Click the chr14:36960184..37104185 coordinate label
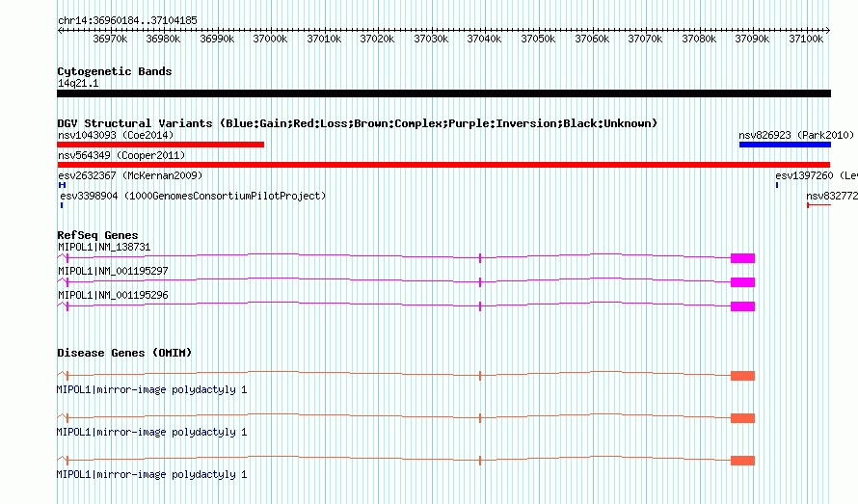This screenshot has height=504, width=858. [127, 21]
